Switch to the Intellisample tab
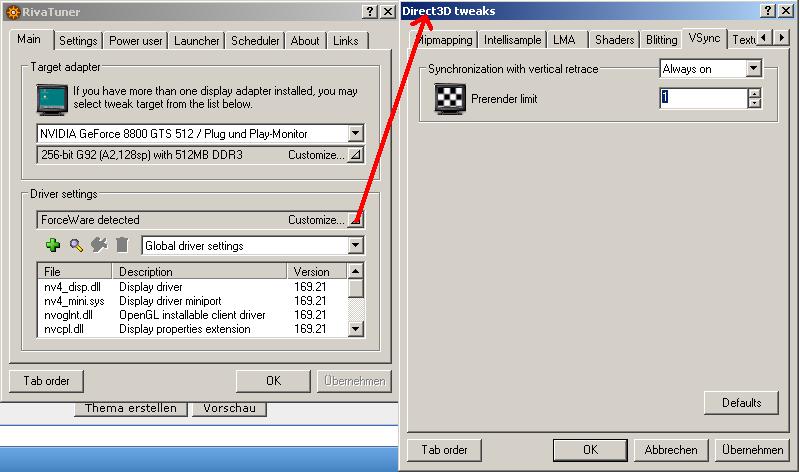800x472 pixels. (x=512, y=40)
